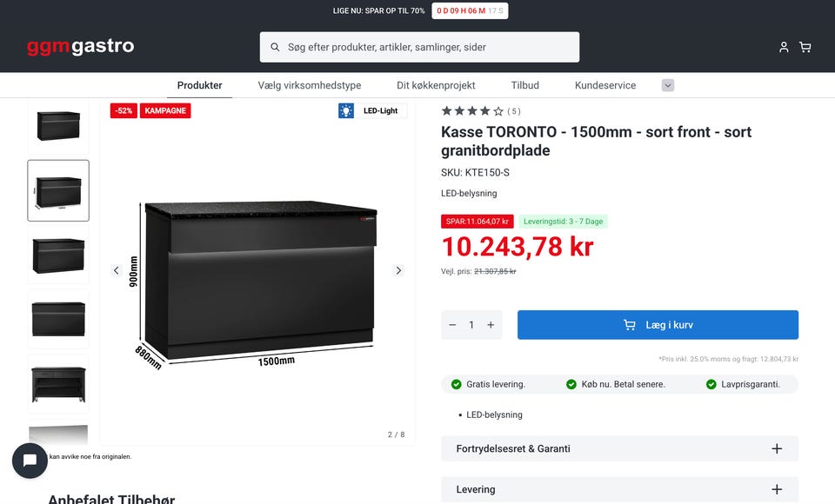
Task: Open the shopping cart icon
Action: (x=805, y=47)
